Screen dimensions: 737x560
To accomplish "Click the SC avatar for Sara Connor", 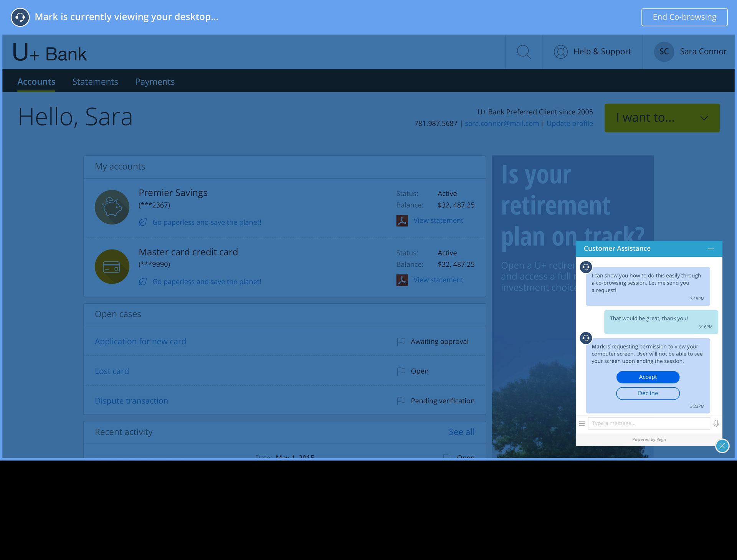I will pos(664,52).
